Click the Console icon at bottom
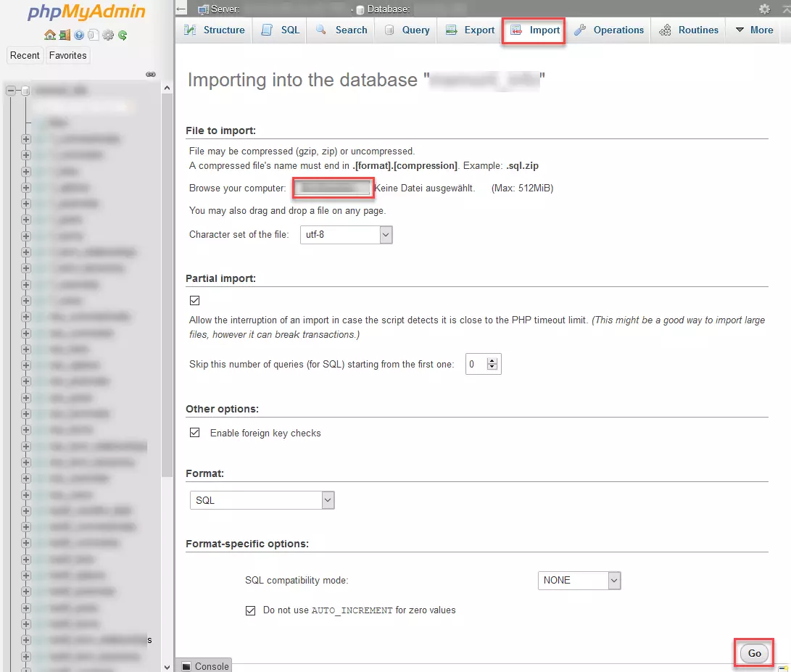Viewport: 791px width, 672px height. (186, 666)
